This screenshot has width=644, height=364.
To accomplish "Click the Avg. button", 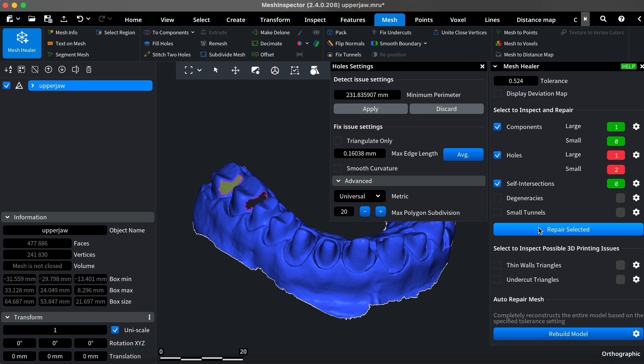I will click(463, 155).
